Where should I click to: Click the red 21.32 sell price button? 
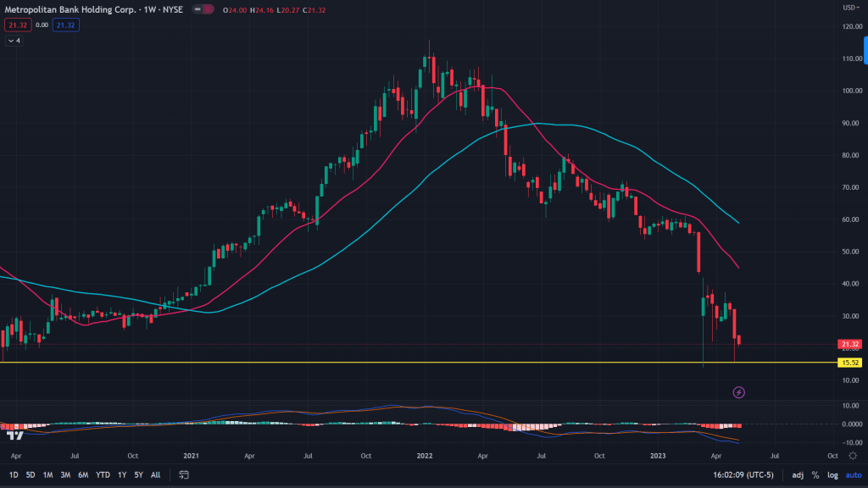click(x=15, y=25)
